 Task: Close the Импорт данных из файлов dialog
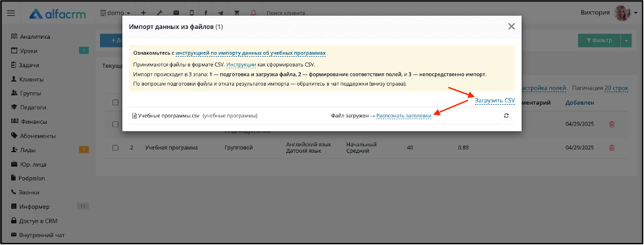tap(511, 27)
